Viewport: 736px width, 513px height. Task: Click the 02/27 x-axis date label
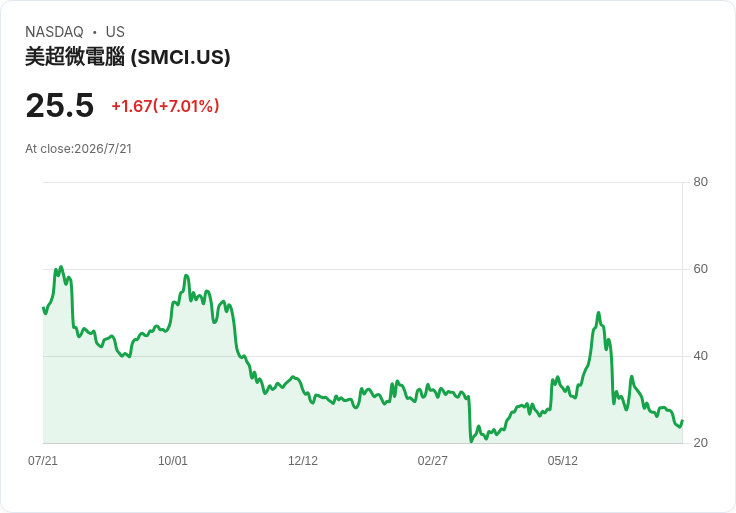click(x=432, y=460)
